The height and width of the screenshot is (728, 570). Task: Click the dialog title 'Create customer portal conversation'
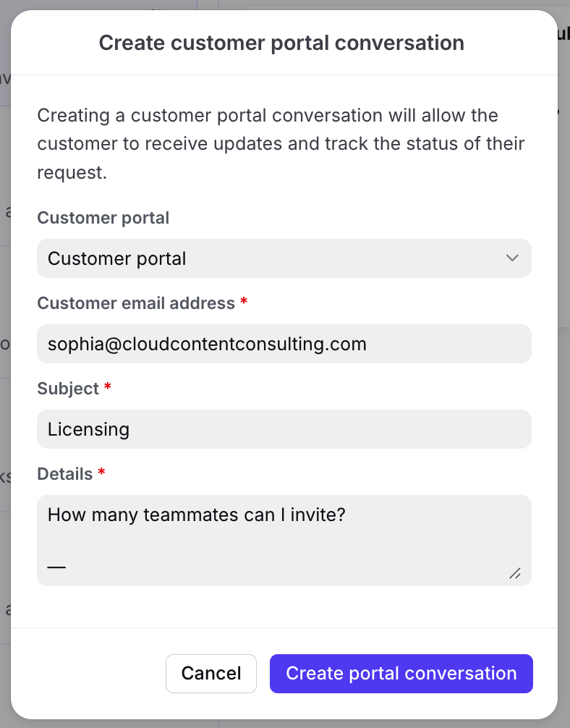coord(281,43)
